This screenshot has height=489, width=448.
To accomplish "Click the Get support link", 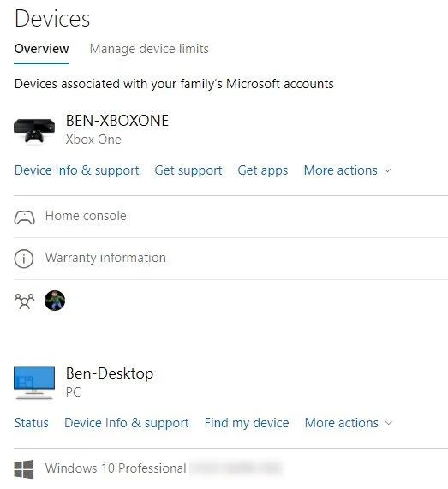I will [188, 170].
